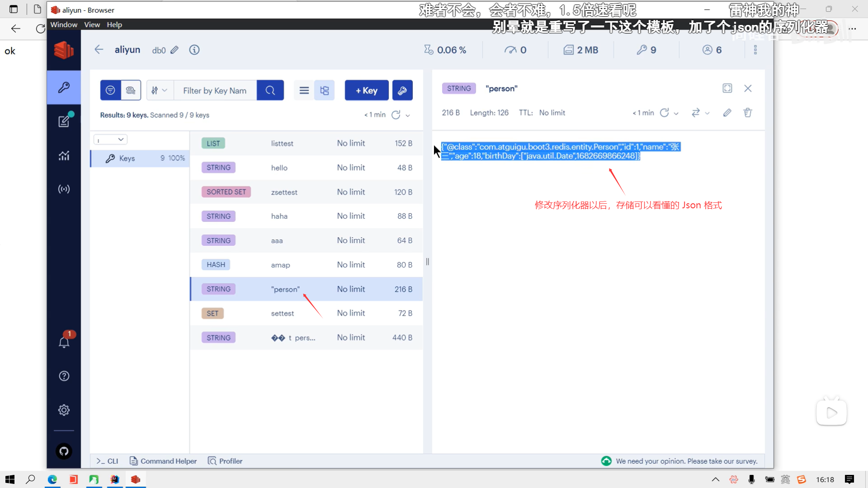868x488 pixels.
Task: Click the Filter by Key Name field
Action: click(x=215, y=90)
